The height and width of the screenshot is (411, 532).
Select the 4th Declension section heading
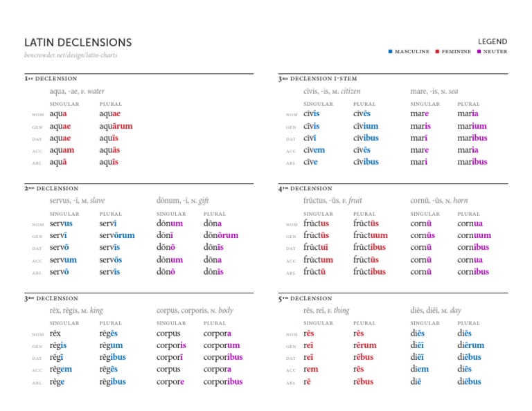click(x=303, y=188)
